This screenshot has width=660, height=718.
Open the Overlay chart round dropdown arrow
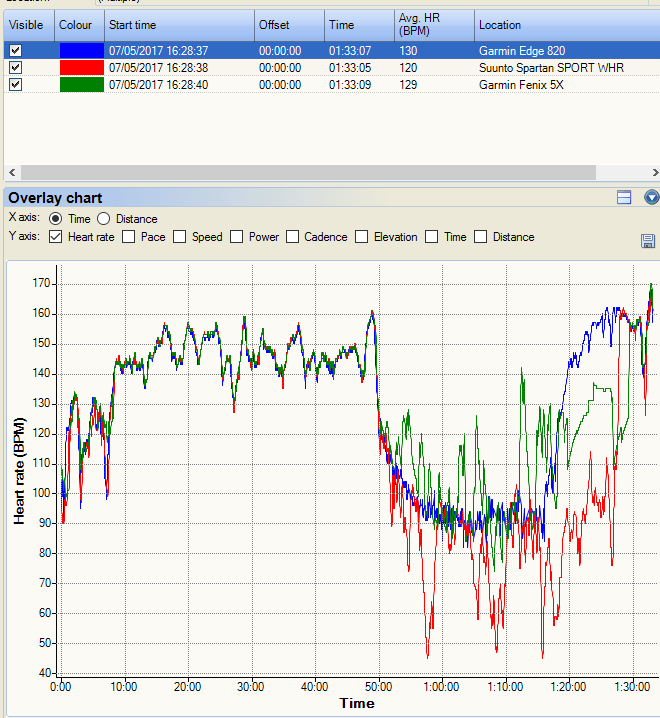pos(651,198)
